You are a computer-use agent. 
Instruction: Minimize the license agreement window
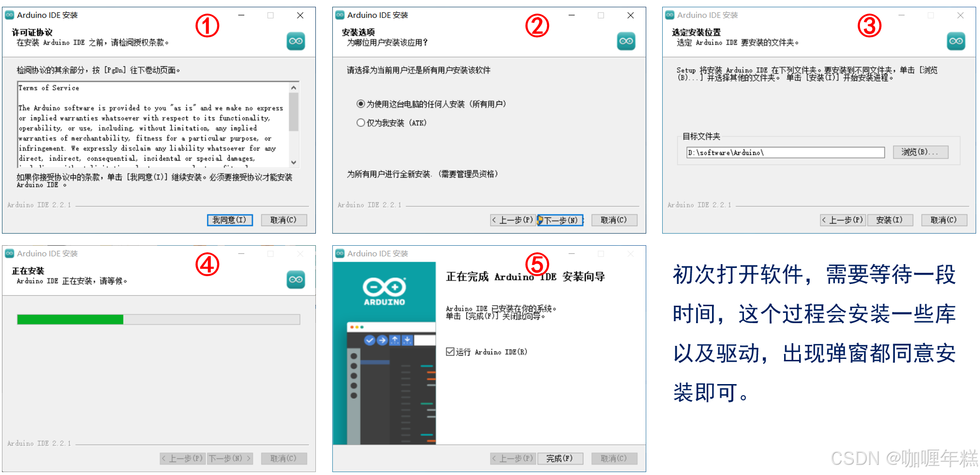tap(241, 15)
